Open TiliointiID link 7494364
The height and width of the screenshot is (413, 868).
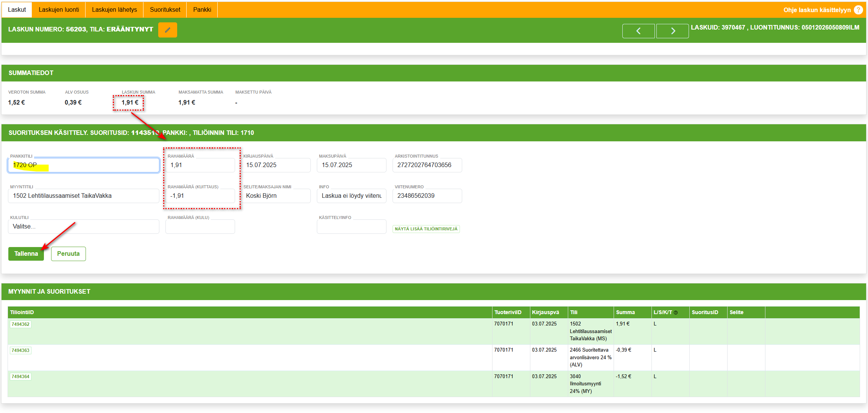pos(20,377)
